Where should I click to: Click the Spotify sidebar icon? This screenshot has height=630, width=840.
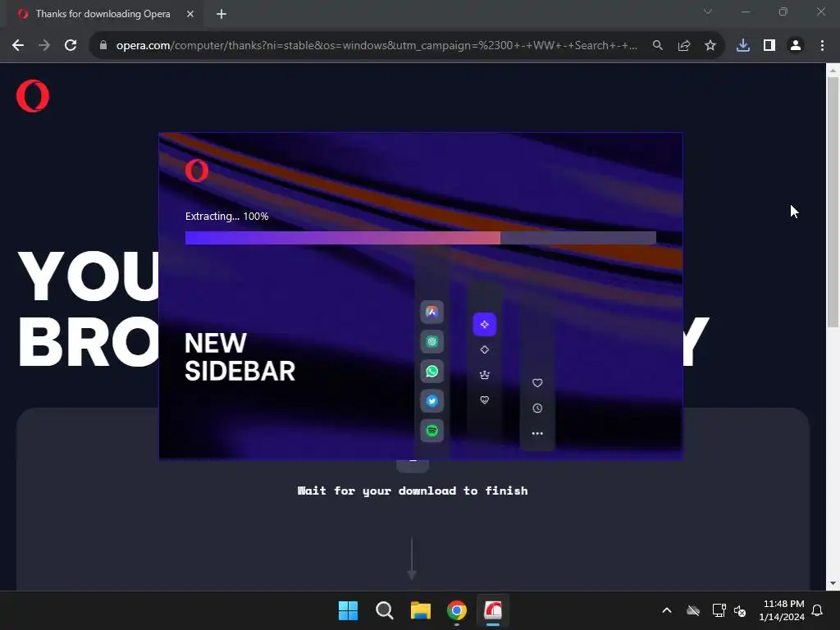[x=431, y=431]
